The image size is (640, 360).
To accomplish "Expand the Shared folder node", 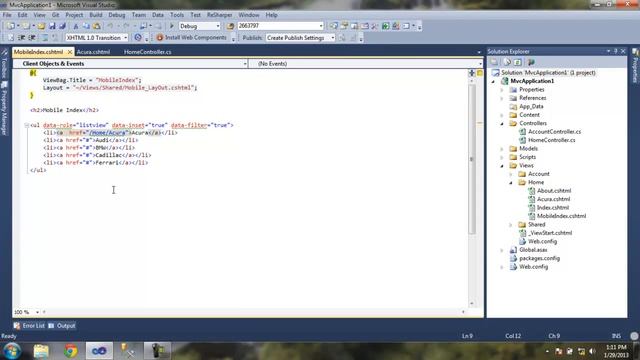I will [511, 225].
